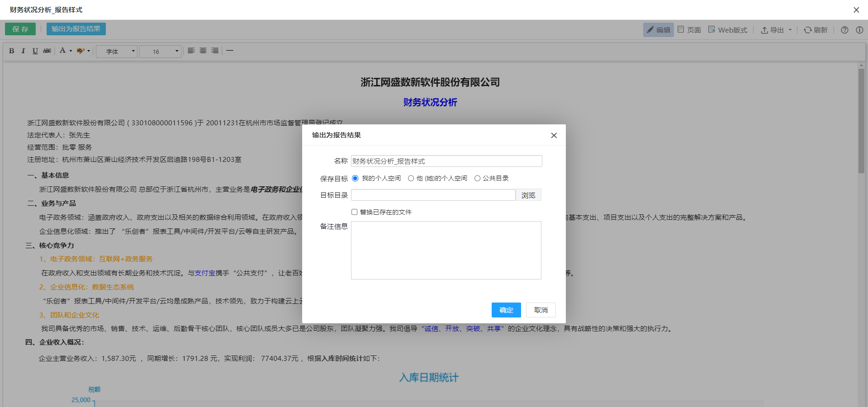Viewport: 868px width, 407px height.
Task: Open help question mark icon
Action: tap(844, 30)
